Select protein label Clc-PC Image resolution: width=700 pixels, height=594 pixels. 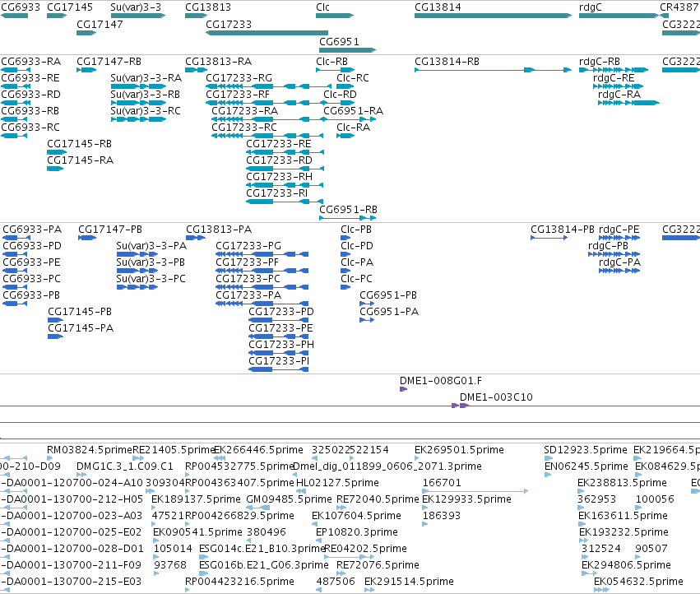(x=356, y=279)
